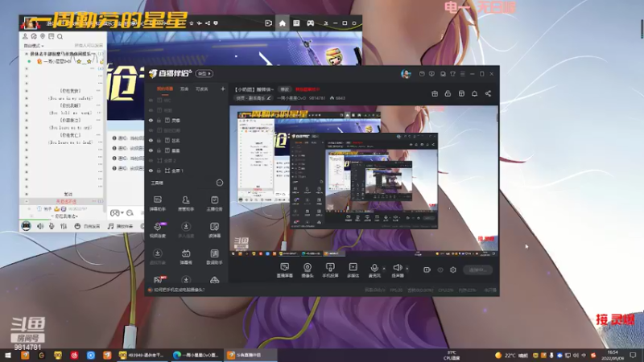Mute YY microphone at bottom bar
This screenshot has height=362, width=644.
pos(52,226)
